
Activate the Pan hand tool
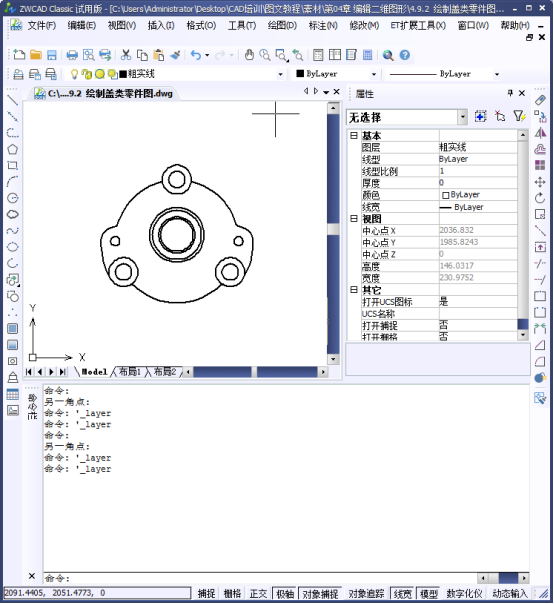[x=249, y=55]
